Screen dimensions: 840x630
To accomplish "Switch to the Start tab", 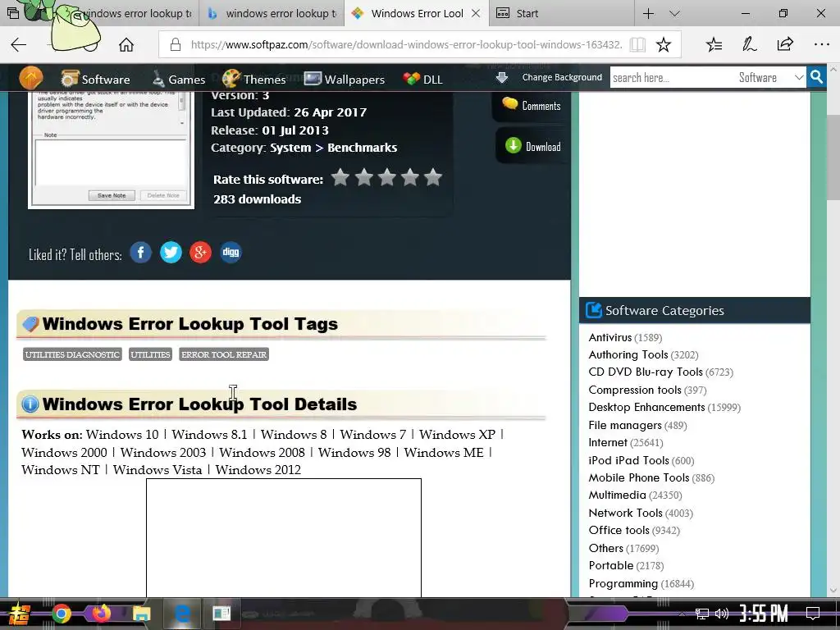I will (561, 13).
